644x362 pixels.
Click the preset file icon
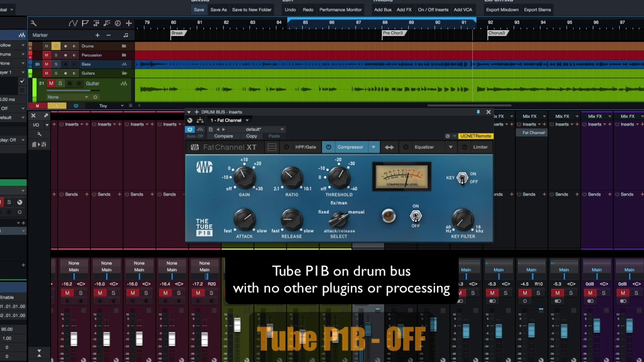click(211, 129)
